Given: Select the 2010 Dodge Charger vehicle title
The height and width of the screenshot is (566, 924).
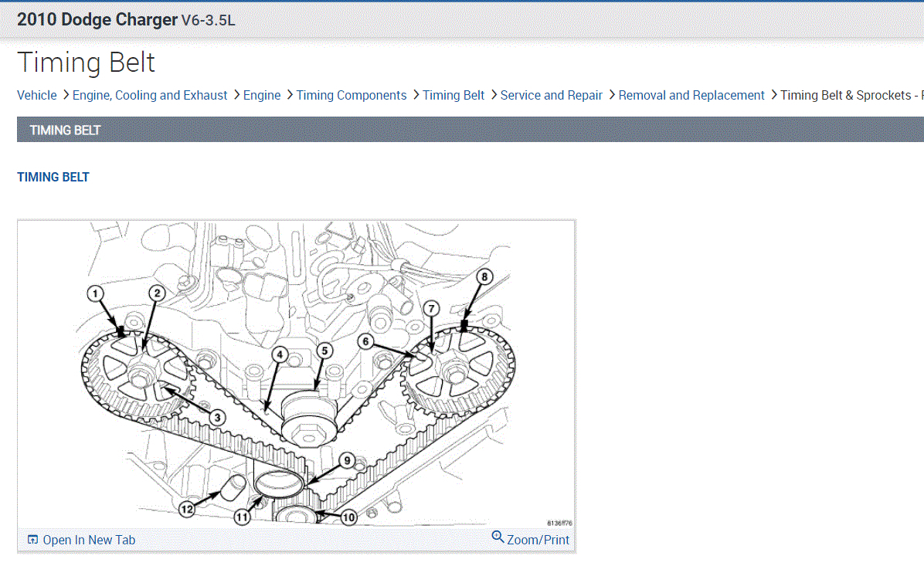Looking at the screenshot, I should (97, 19).
